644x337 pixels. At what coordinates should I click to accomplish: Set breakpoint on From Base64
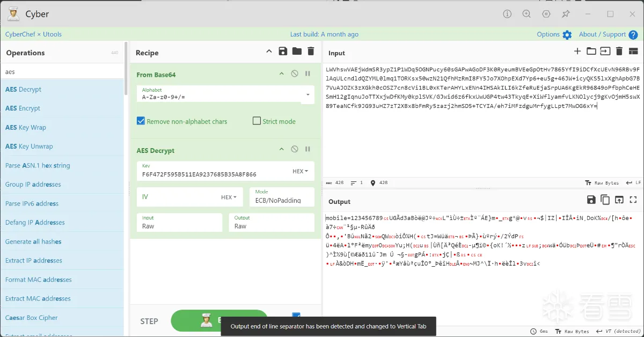click(x=308, y=74)
